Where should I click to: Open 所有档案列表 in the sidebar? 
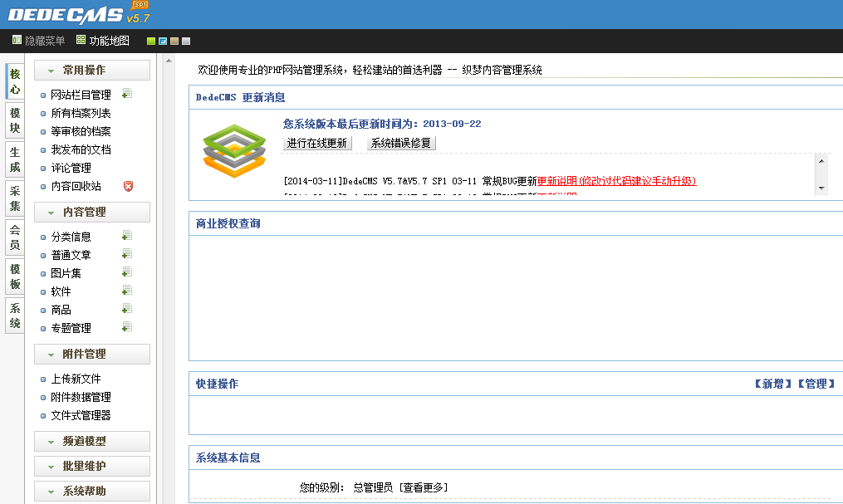click(x=81, y=113)
